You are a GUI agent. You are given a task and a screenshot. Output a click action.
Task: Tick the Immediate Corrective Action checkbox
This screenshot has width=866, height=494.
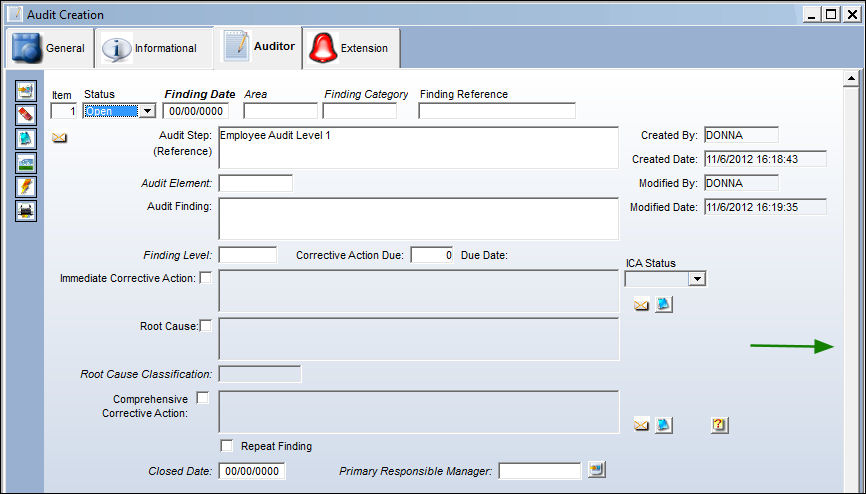(205, 278)
